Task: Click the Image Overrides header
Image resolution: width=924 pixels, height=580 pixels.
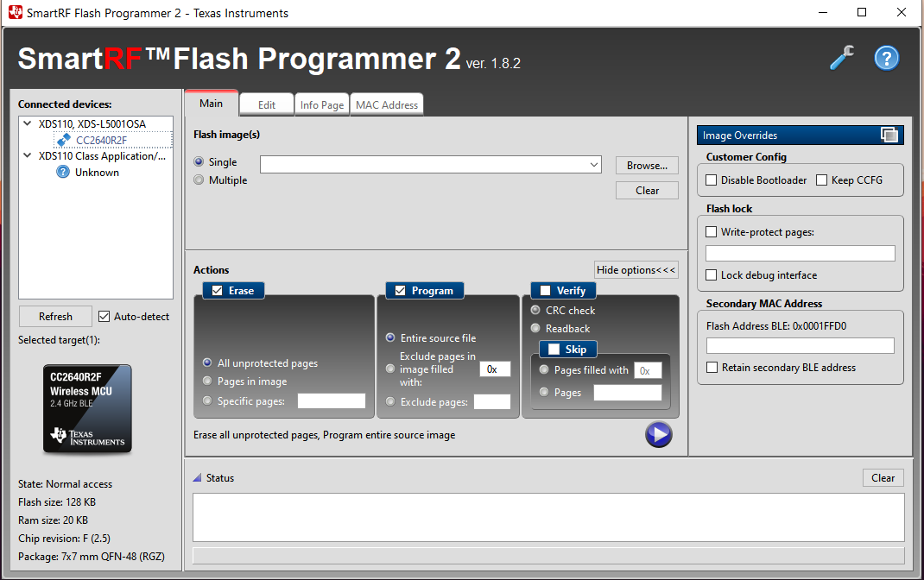Action: tap(800, 135)
